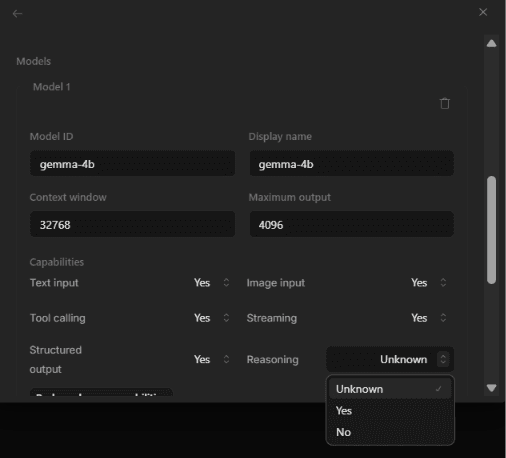
Task: Click the Capabilities label
Action: tap(57, 262)
